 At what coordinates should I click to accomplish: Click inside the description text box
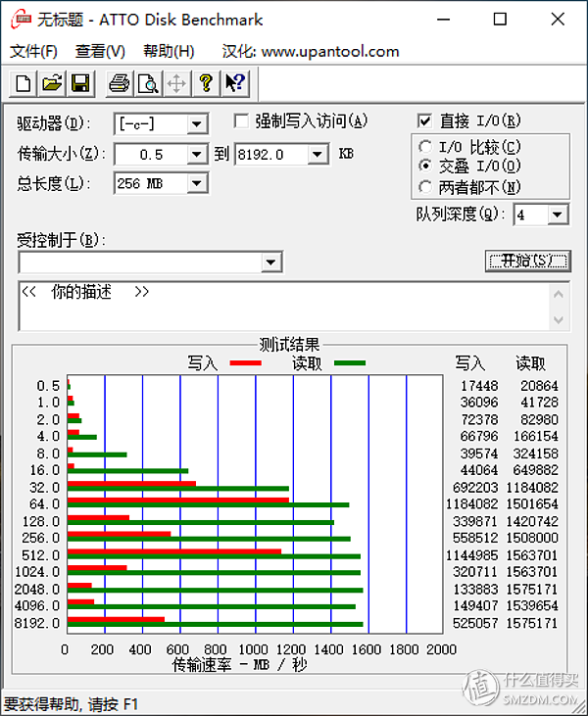click(284, 307)
